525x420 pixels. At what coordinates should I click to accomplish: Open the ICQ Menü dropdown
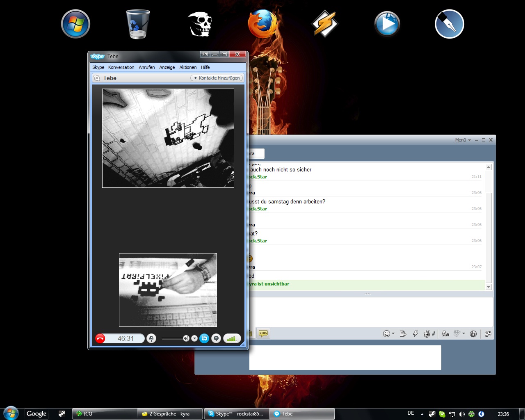[x=463, y=140]
